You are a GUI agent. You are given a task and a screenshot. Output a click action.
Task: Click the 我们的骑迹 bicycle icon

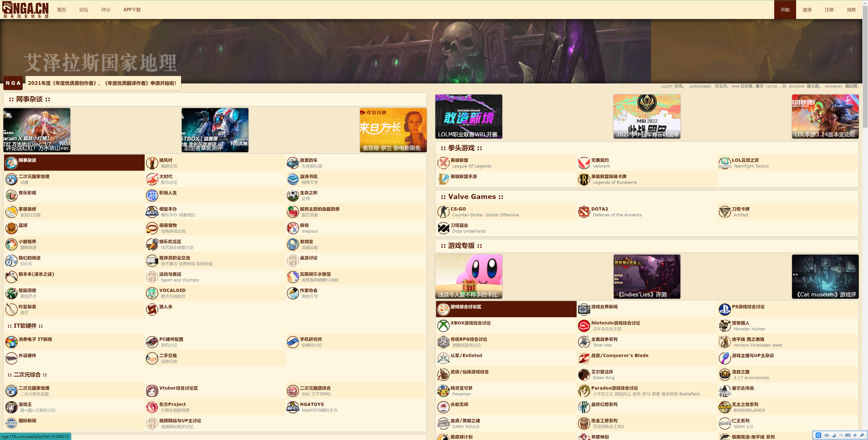11,261
